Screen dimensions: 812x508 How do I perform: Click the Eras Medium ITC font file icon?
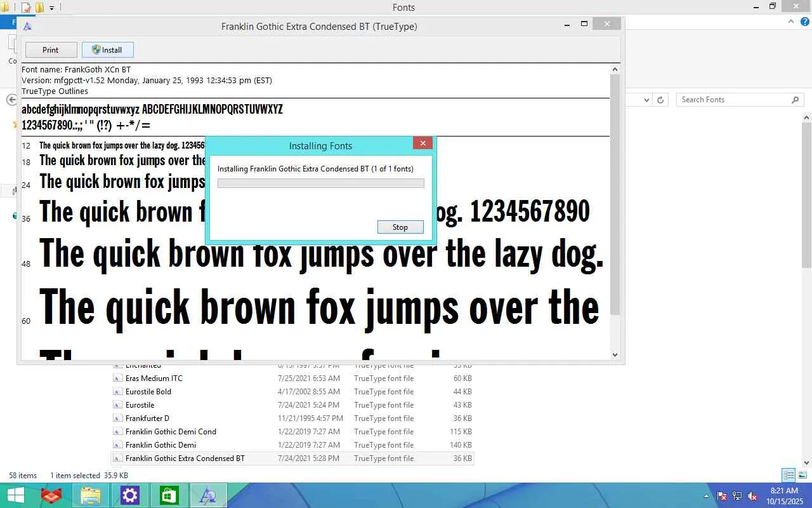[117, 378]
